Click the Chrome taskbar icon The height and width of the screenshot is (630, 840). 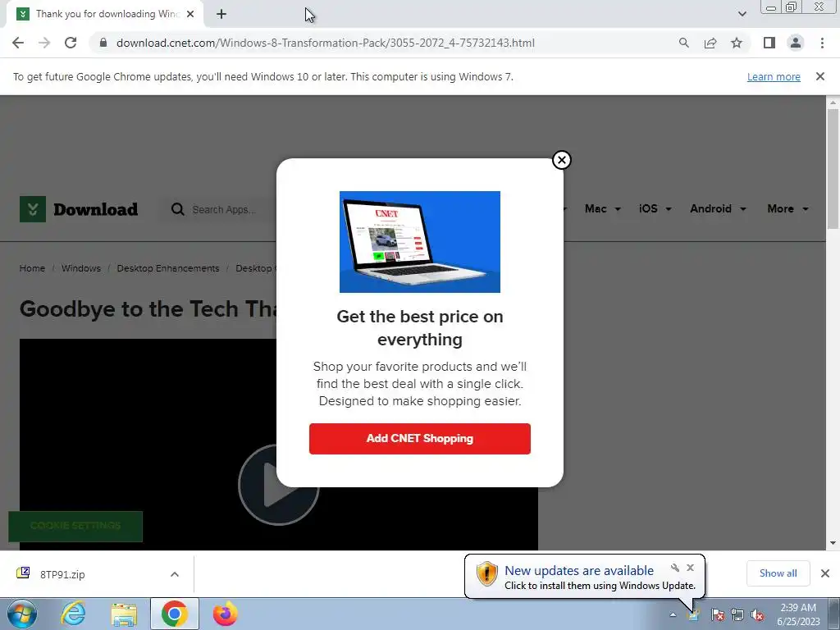click(174, 614)
